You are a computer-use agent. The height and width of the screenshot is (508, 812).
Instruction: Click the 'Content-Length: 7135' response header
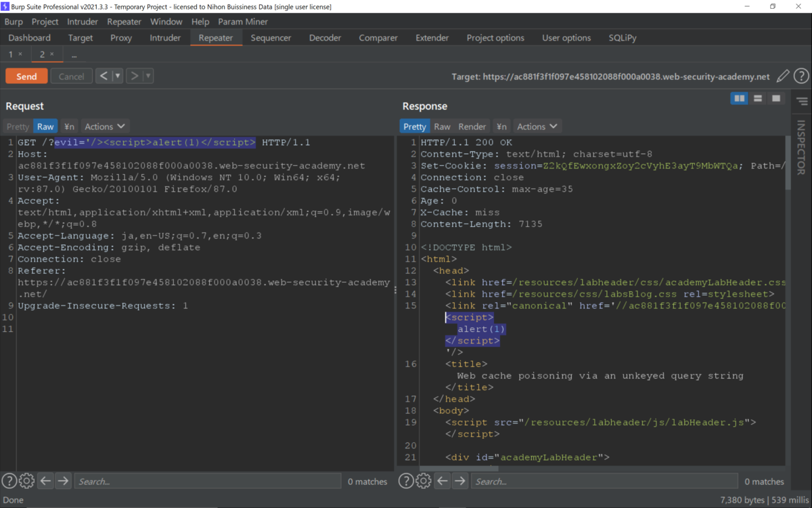pos(481,224)
